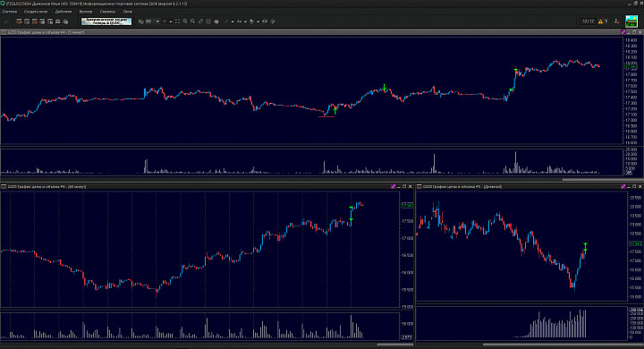The height and width of the screenshot is (349, 644).
Task: Click the 15.000 price label on 60-minute chart axis
Action: pyautogui.click(x=407, y=307)
